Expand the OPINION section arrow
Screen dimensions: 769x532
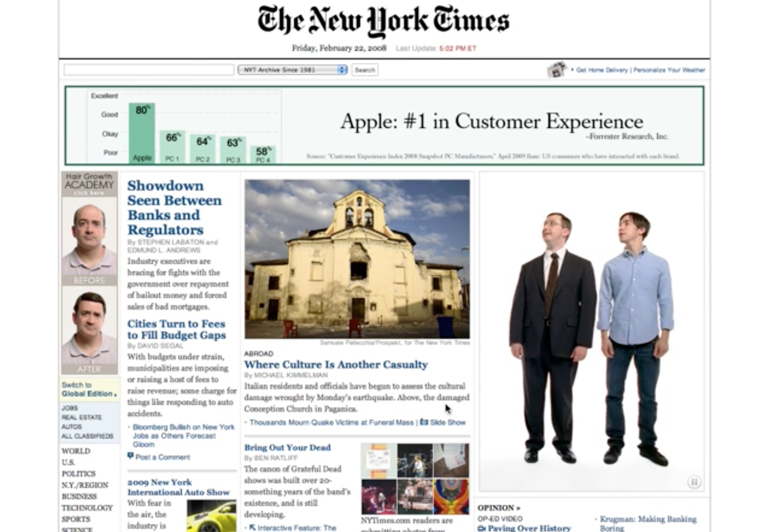click(518, 508)
